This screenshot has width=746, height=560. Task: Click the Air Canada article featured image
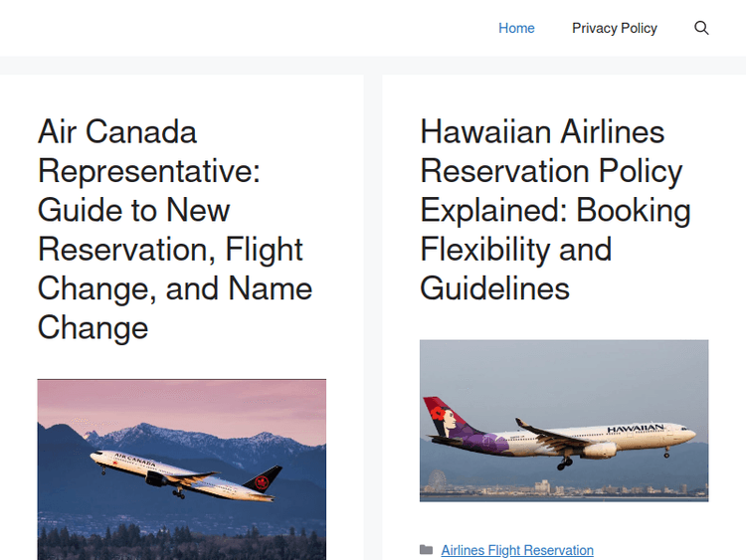(x=181, y=468)
